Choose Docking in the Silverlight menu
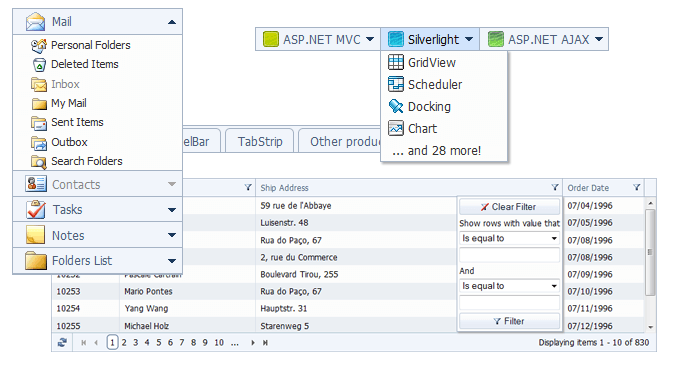The width and height of the screenshot is (673, 376). (444, 106)
